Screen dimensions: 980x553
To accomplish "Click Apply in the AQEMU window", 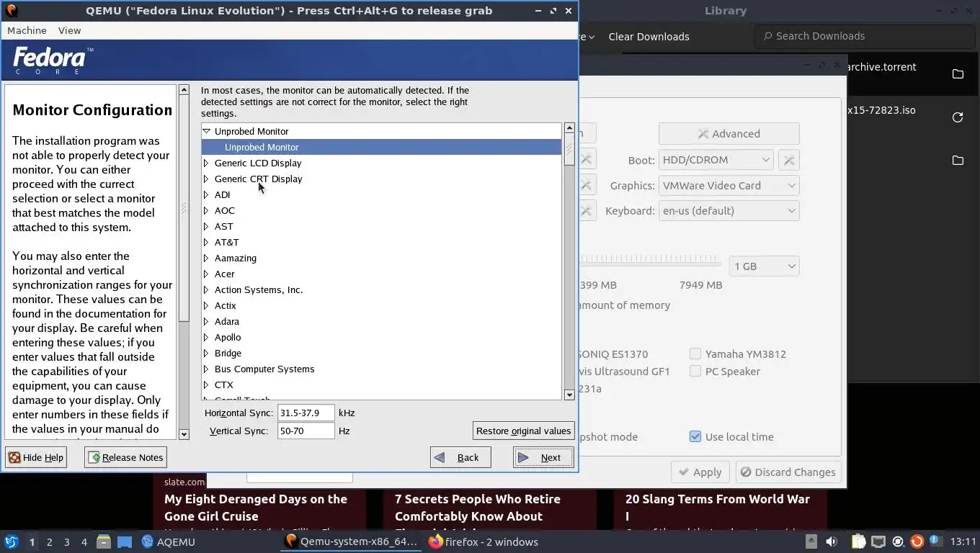I will [x=699, y=472].
